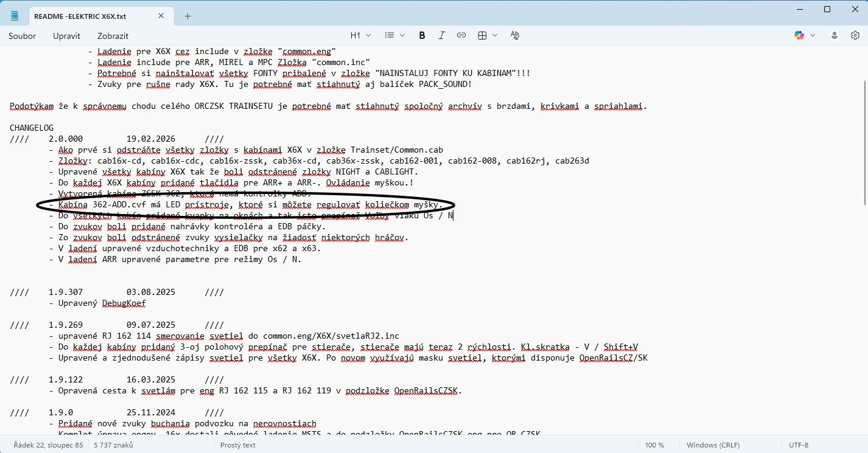Image resolution: width=868 pixels, height=453 pixels.
Task: Expand the list style dropdown
Action: [394, 36]
